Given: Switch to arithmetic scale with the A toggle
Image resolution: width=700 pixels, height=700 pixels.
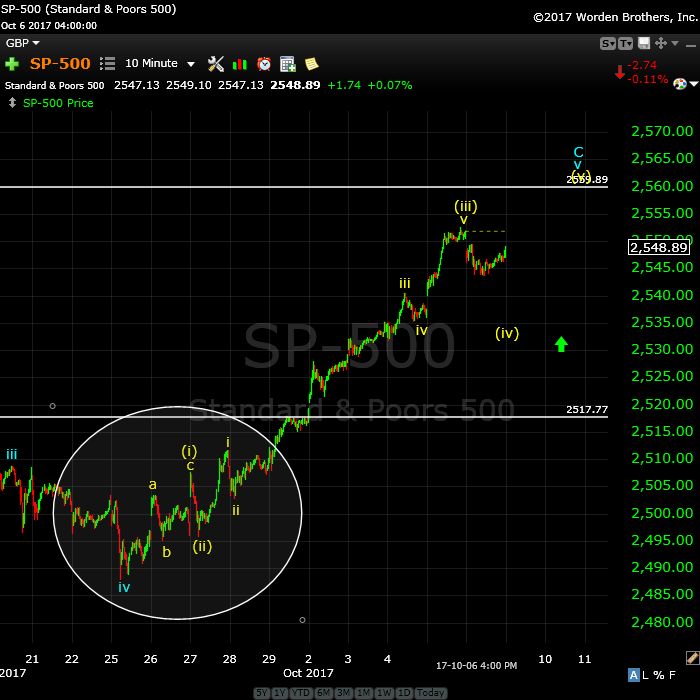Looking at the screenshot, I should [x=633, y=675].
